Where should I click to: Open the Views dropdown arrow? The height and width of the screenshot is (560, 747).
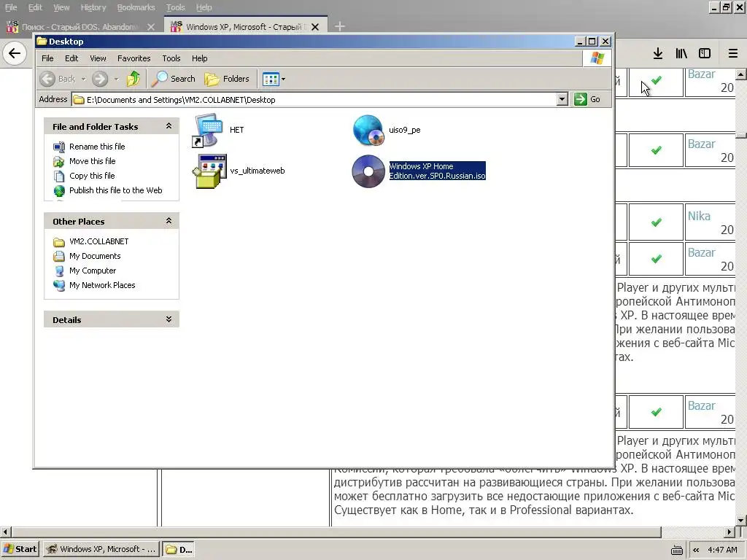click(284, 79)
